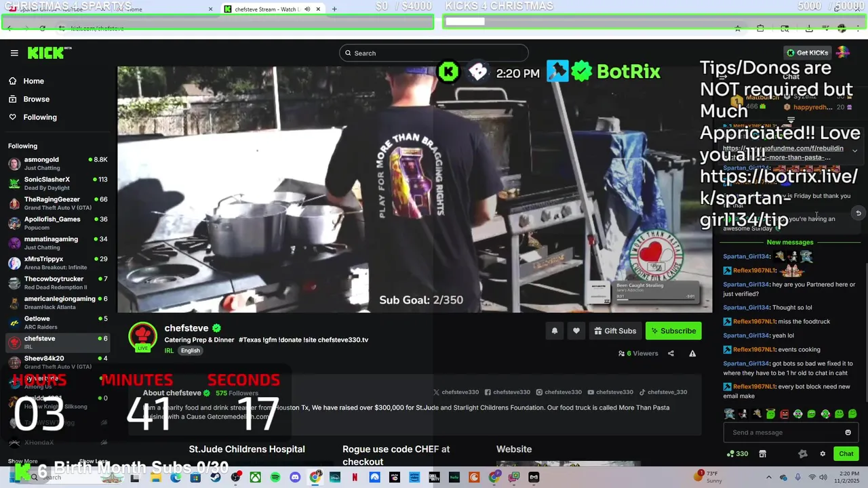Click the share stream icon
Image resolution: width=868 pixels, height=488 pixels.
click(671, 353)
